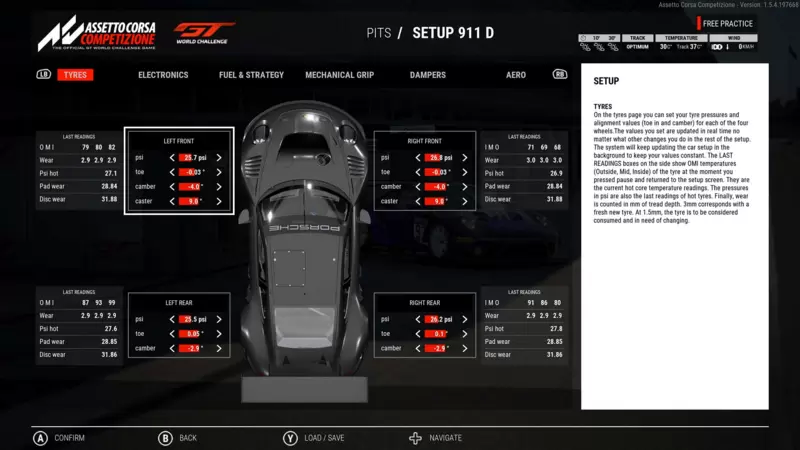Decrease Right Rear toe value

point(418,334)
